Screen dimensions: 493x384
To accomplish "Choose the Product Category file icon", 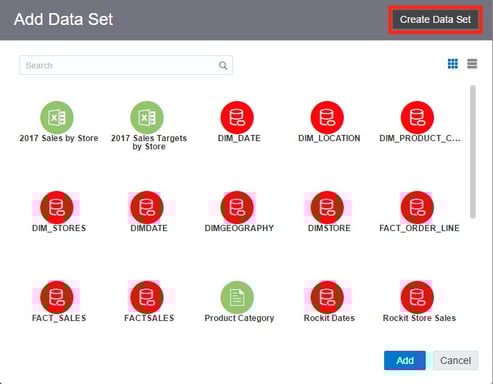I will pos(237,297).
